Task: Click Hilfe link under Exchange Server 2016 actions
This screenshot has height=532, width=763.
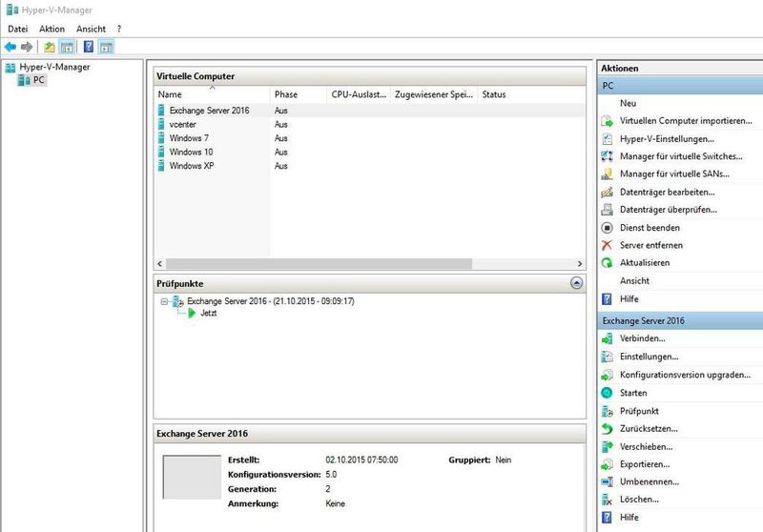Action: 629,518
